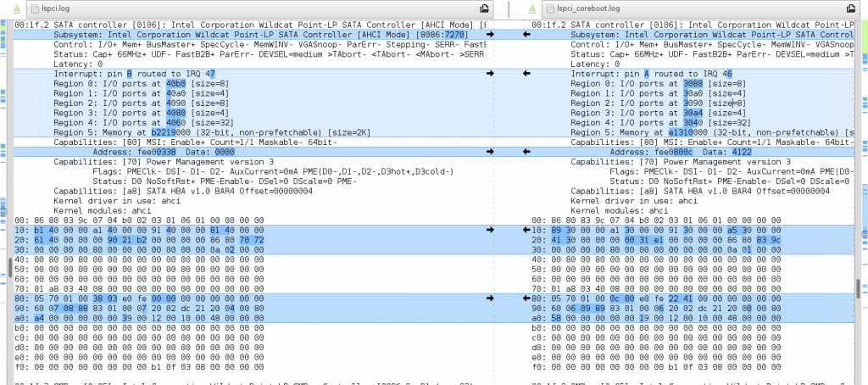Click 'Region 2: I/O ports at 4090' line

click(142, 103)
